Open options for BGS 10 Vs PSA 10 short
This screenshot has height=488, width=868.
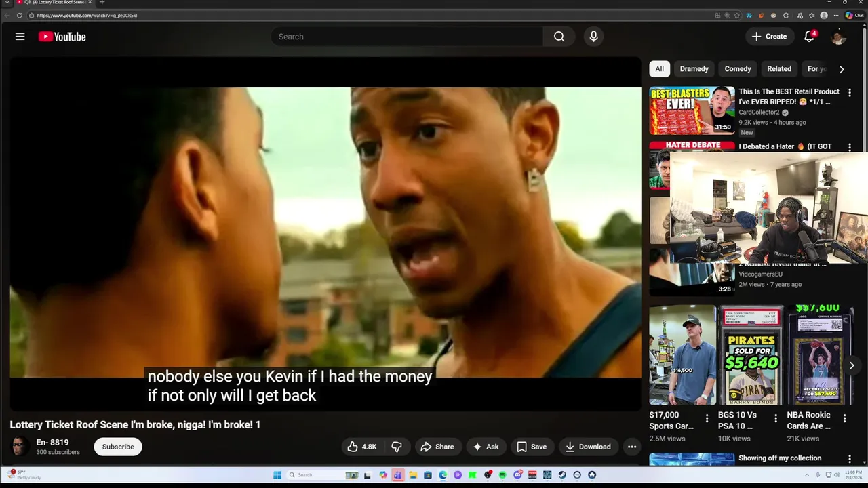point(776,419)
